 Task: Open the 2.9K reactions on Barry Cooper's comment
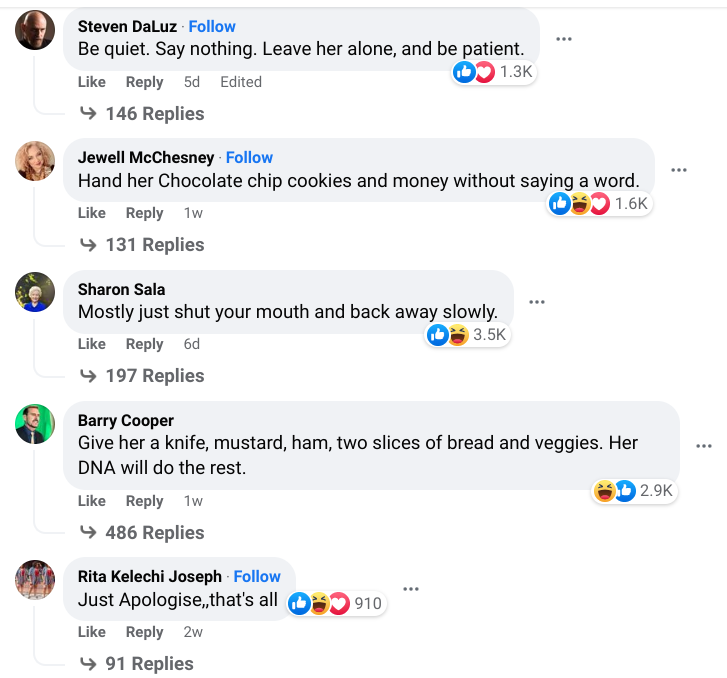click(634, 490)
